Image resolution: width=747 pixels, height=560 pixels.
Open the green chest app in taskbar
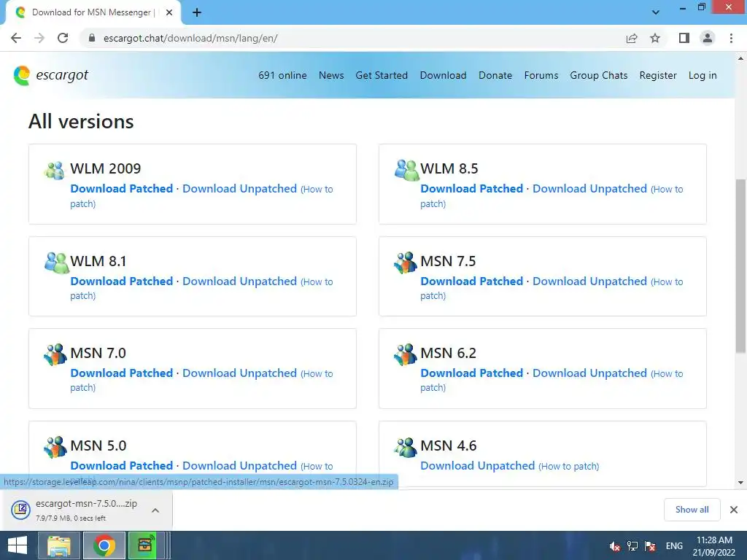[x=145, y=545]
